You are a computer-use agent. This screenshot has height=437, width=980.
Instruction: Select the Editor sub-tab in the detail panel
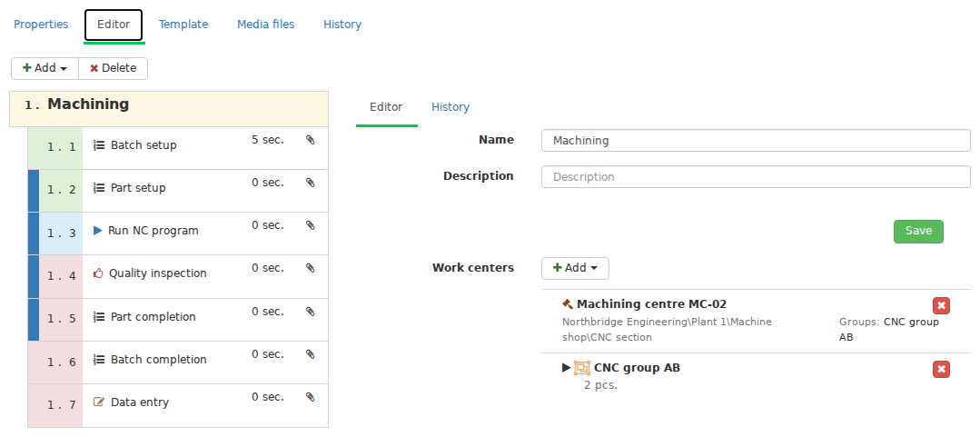[x=386, y=107]
